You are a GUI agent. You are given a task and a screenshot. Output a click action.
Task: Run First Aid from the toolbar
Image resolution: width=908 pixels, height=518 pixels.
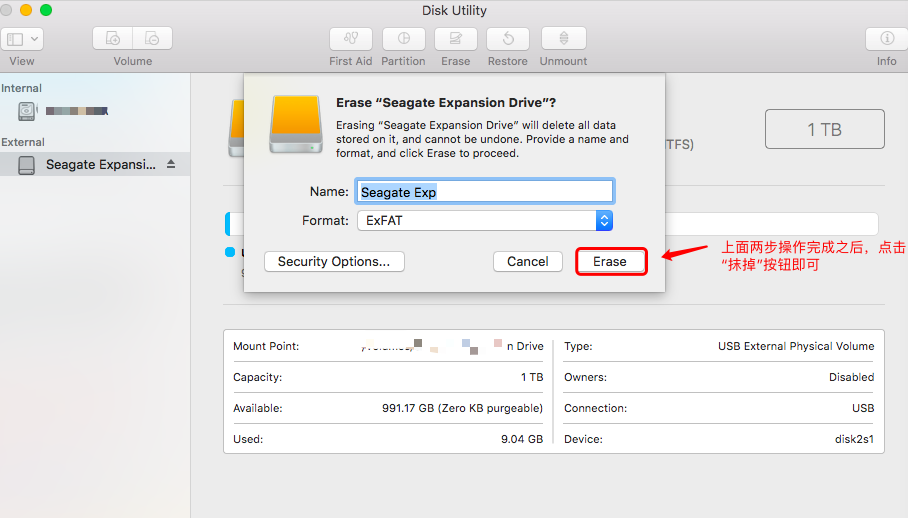351,39
